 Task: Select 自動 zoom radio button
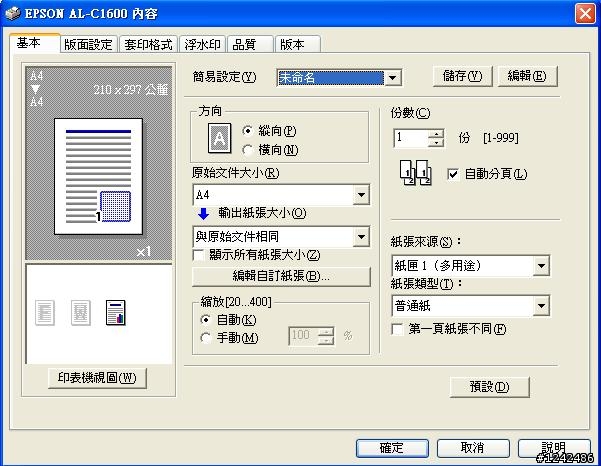(x=206, y=319)
